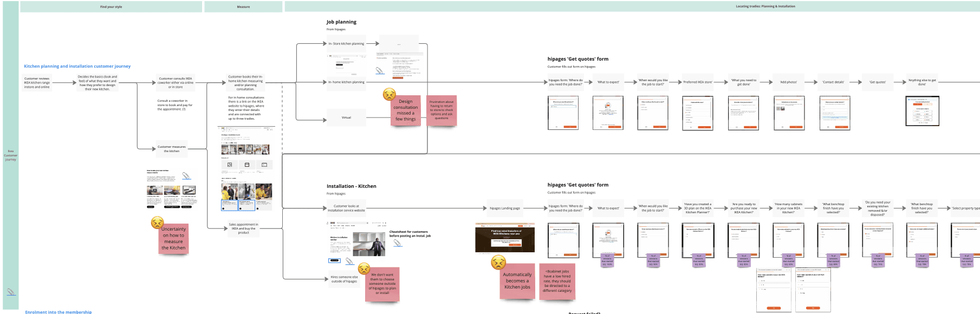Click the frustrated emoji on 'Uncertainty on how to measure' sticky
The height and width of the screenshot is (314, 980).
pyautogui.click(x=157, y=222)
